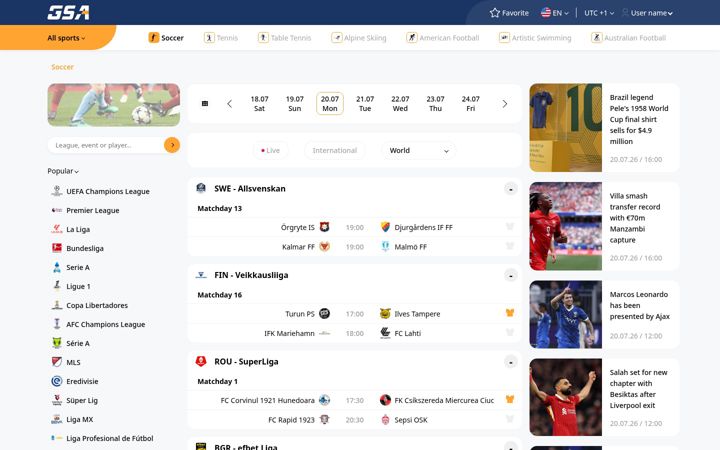Open the UTC +1 timezone dropdown

[x=599, y=13]
